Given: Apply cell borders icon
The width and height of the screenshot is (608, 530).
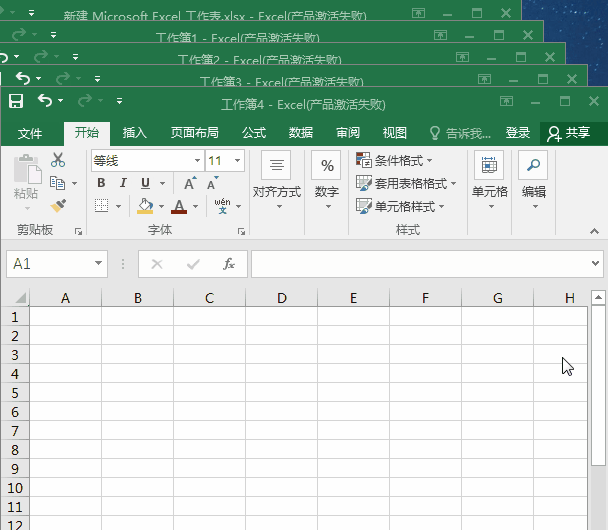Looking at the screenshot, I should pyautogui.click(x=102, y=205).
